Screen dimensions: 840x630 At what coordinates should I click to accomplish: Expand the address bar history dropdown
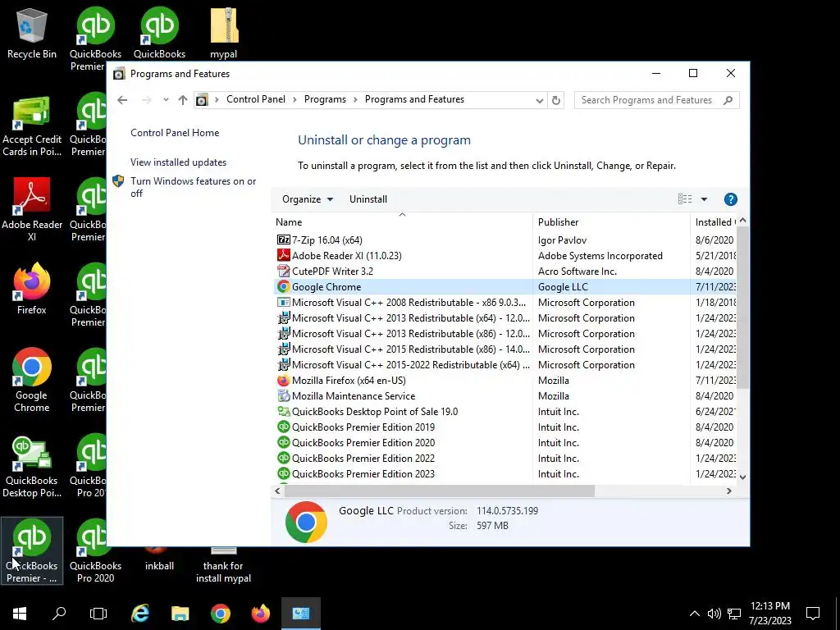(539, 100)
